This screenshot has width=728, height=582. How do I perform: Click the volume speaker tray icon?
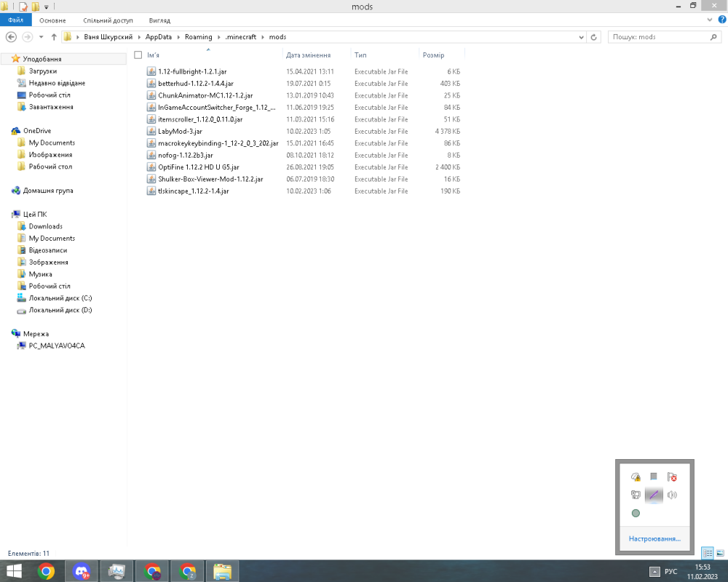pos(672,495)
